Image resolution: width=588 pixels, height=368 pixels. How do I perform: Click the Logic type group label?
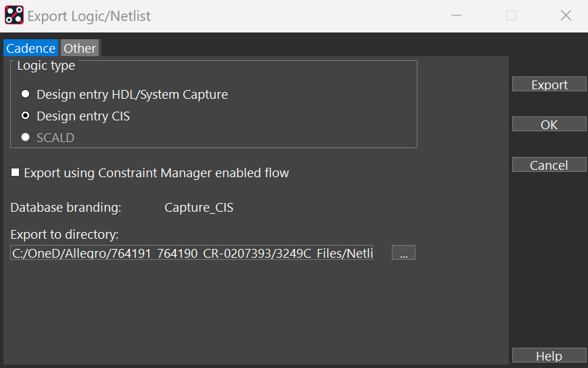(46, 66)
